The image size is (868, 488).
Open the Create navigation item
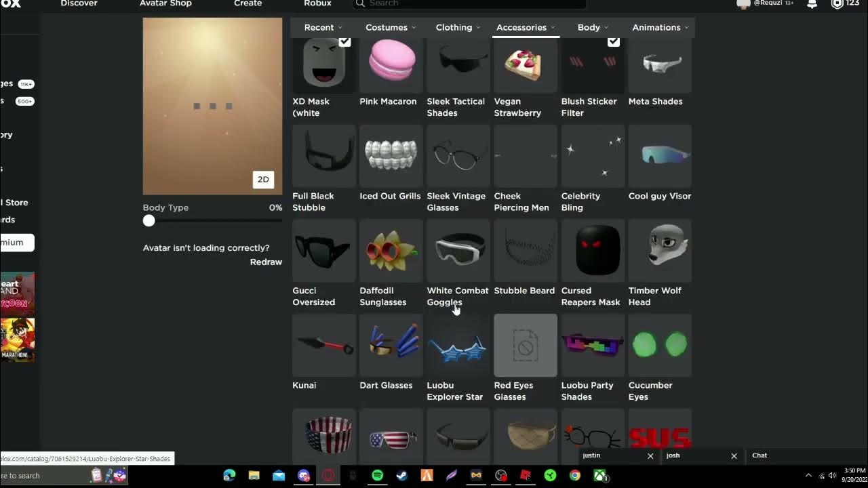tap(248, 3)
